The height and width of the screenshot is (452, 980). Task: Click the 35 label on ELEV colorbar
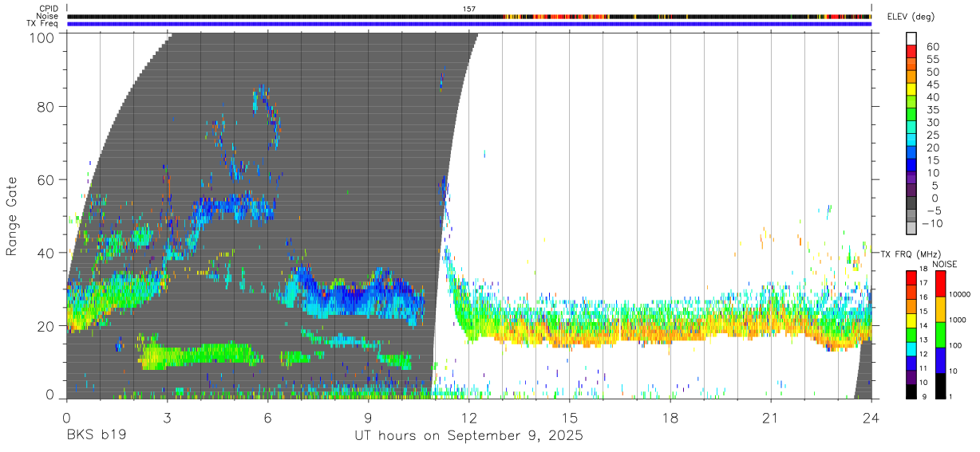[x=931, y=109]
